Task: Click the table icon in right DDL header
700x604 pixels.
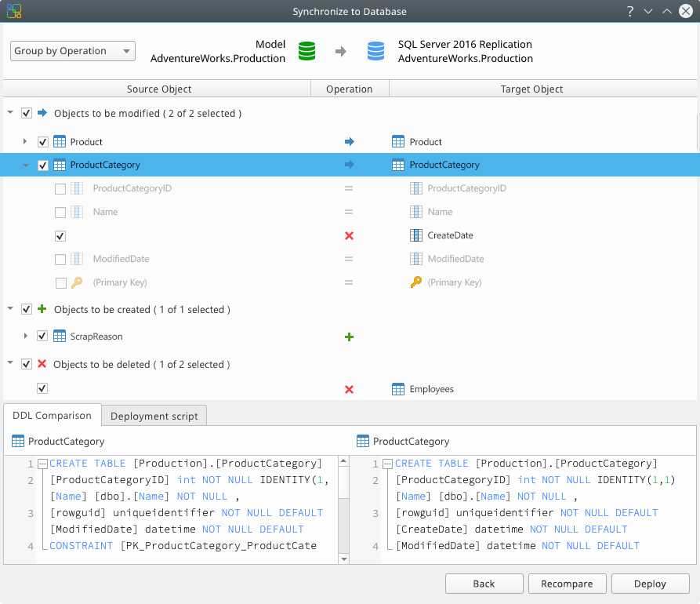Action: pos(362,441)
